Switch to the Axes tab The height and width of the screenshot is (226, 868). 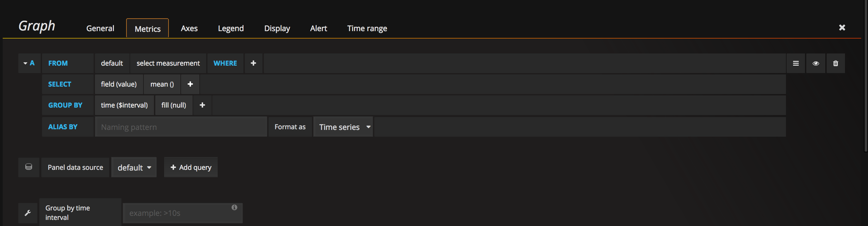189,28
